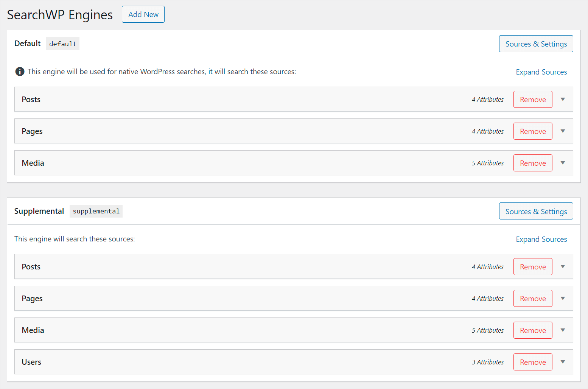Expand the Default engine Posts row arrow

(x=563, y=100)
